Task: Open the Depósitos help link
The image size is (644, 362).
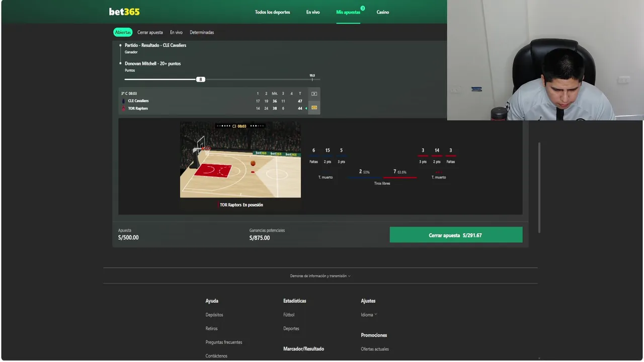Action: click(x=214, y=315)
